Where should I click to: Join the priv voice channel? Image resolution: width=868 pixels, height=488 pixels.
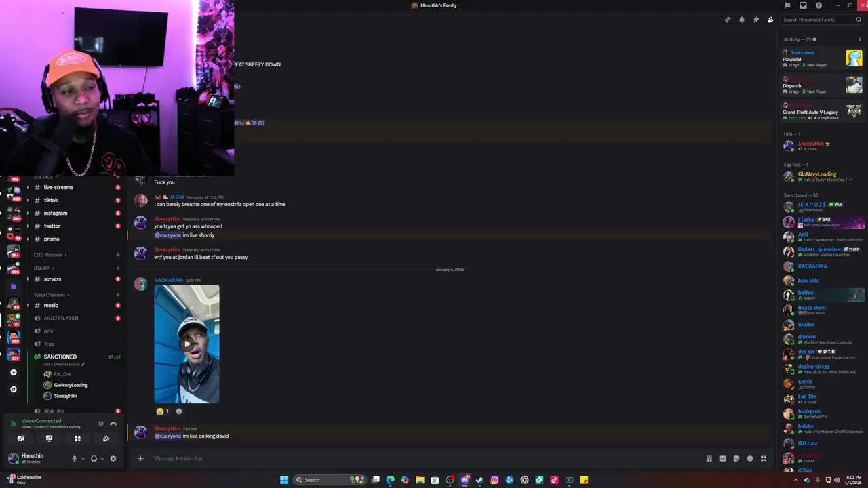point(76,331)
